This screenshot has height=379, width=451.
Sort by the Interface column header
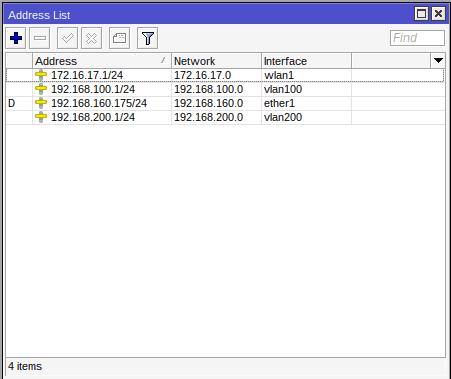coord(306,61)
